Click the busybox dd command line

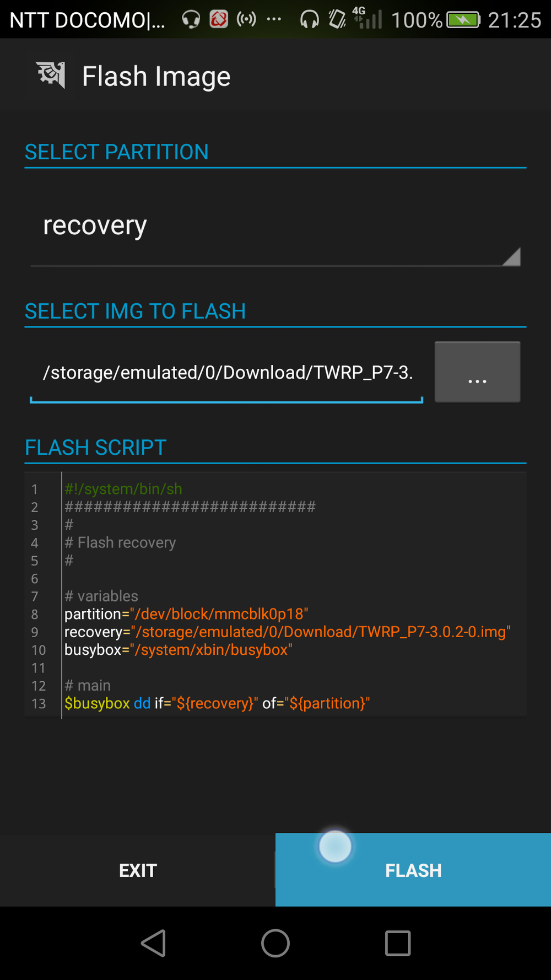tap(217, 703)
